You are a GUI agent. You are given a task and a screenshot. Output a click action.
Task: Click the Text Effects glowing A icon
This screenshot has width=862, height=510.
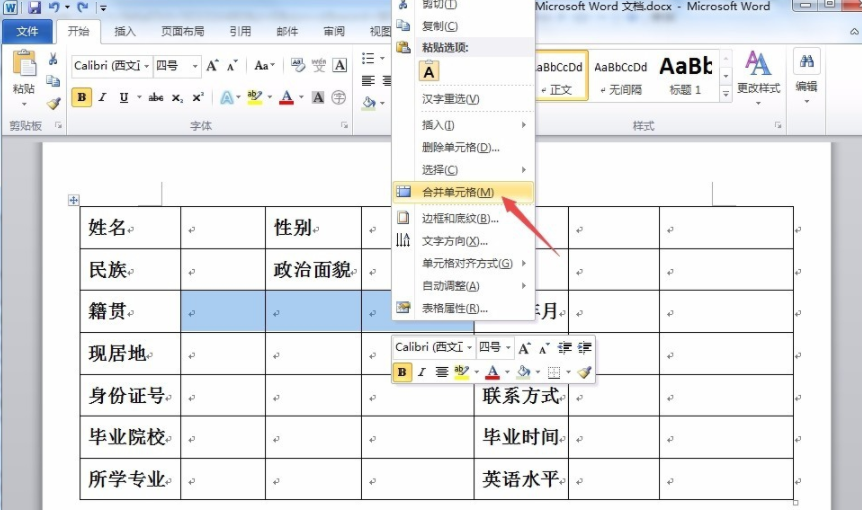[x=226, y=98]
